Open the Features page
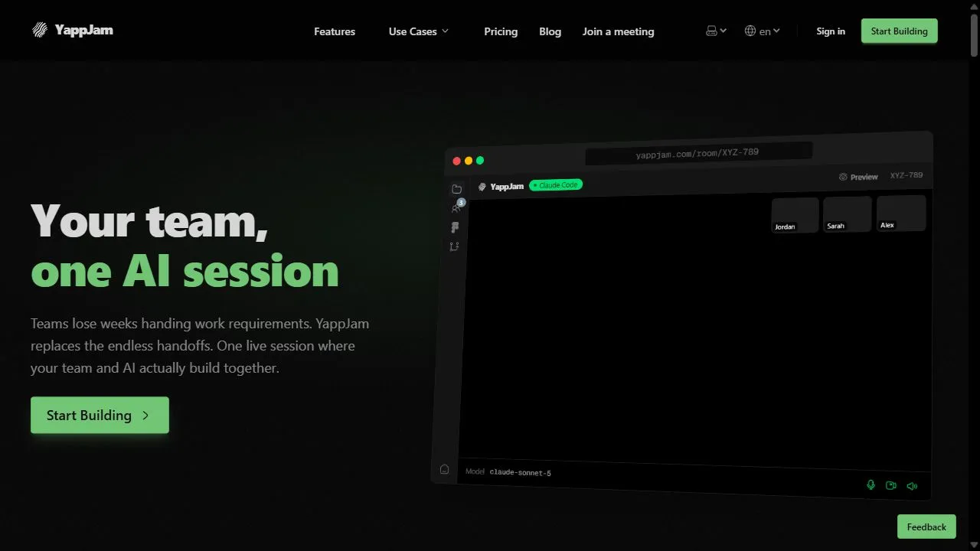Screen dimensions: 980x551 point(335,31)
